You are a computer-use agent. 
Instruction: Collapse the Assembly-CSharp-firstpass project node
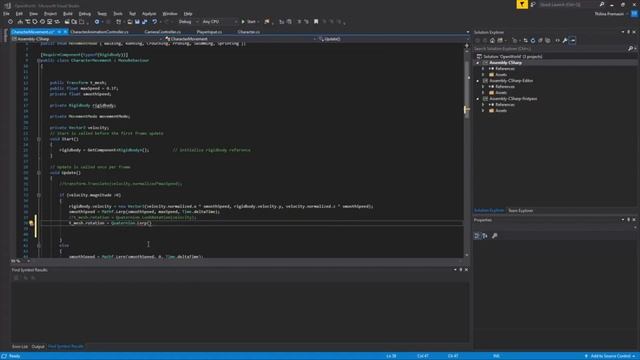(478, 99)
